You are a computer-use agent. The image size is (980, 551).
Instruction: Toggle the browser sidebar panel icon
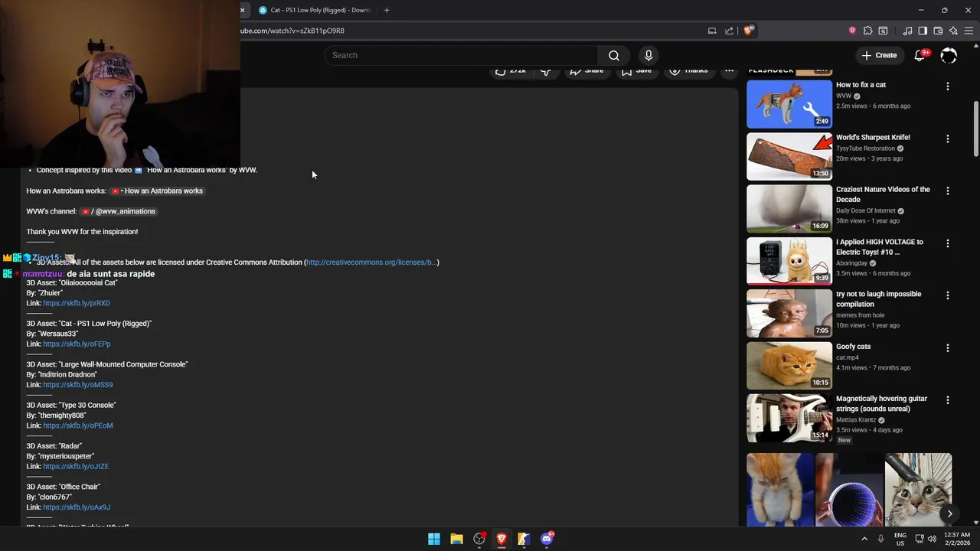[923, 31]
